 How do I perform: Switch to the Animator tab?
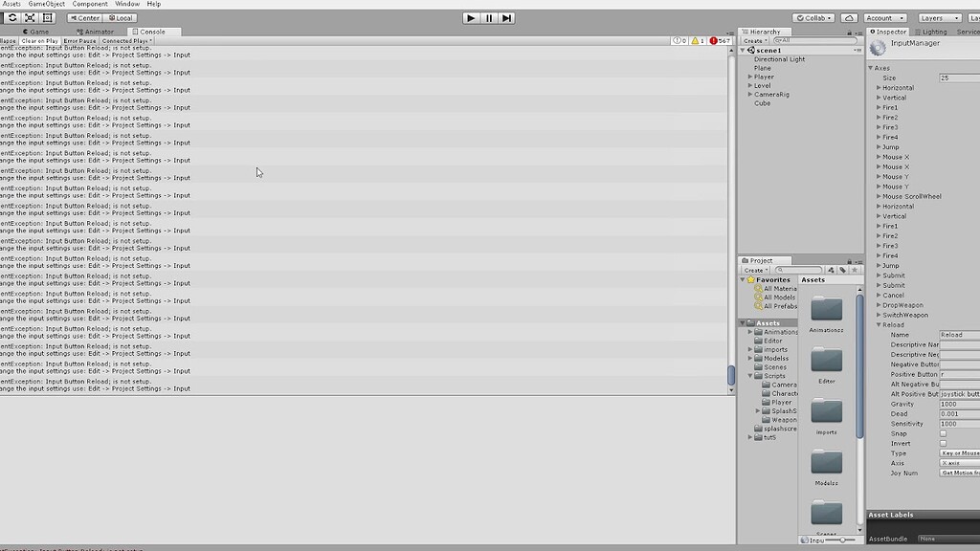coord(96,32)
